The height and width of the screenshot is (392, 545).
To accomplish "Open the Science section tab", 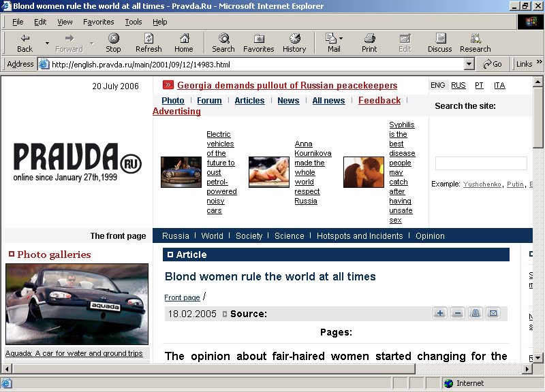I will click(289, 235).
